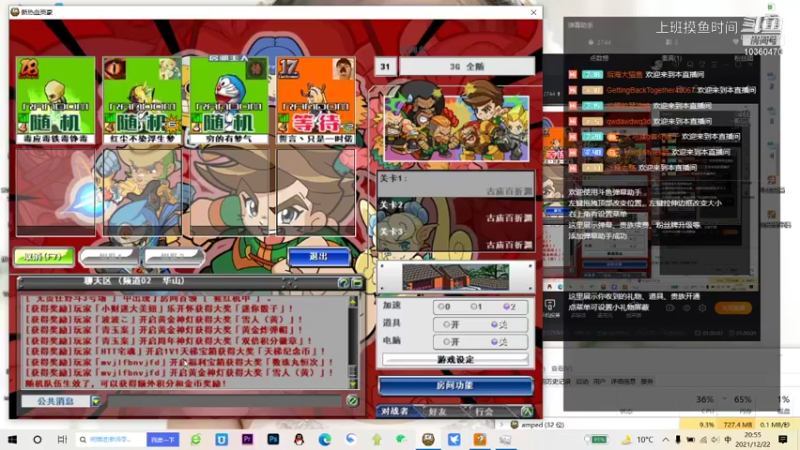Open the game's owl icon on taskbar
800x450 pixels.
point(428,439)
